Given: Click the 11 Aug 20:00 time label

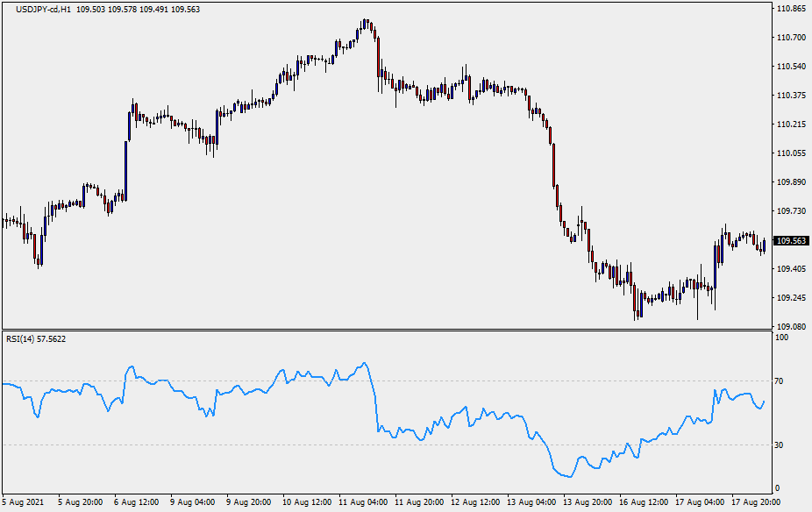Looking at the screenshot, I should pos(419,503).
